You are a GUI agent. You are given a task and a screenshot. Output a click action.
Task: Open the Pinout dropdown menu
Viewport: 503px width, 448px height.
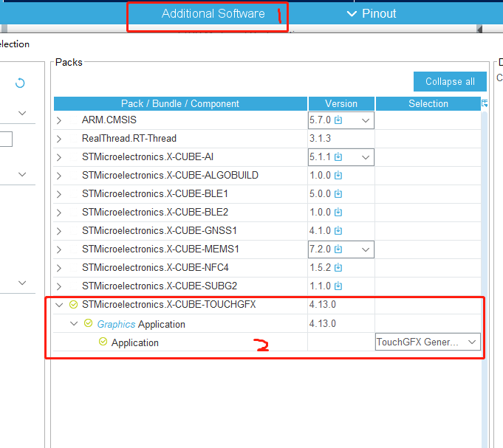372,14
